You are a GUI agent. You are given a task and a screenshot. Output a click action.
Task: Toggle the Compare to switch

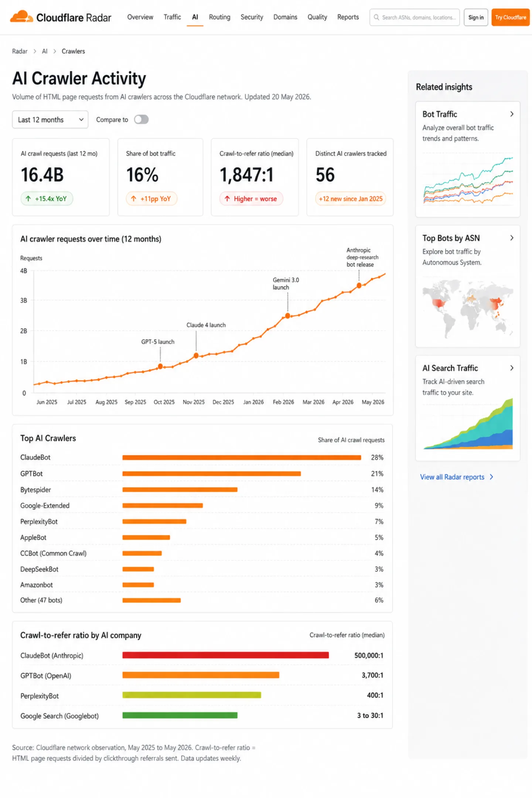[x=141, y=119]
